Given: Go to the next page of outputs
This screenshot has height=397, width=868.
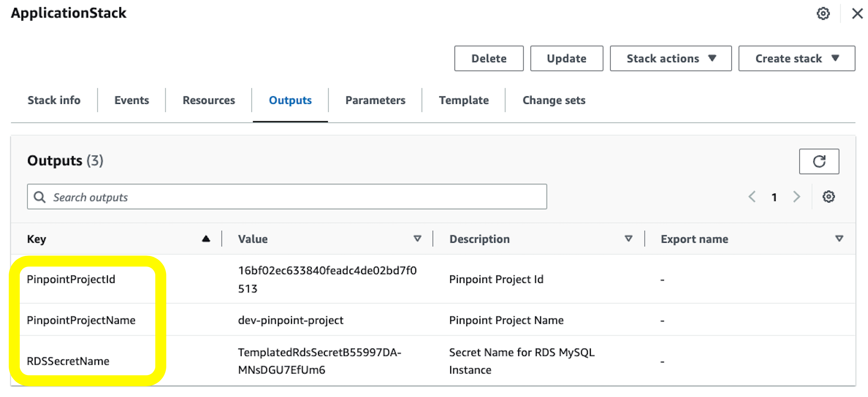Looking at the screenshot, I should pyautogui.click(x=796, y=197).
